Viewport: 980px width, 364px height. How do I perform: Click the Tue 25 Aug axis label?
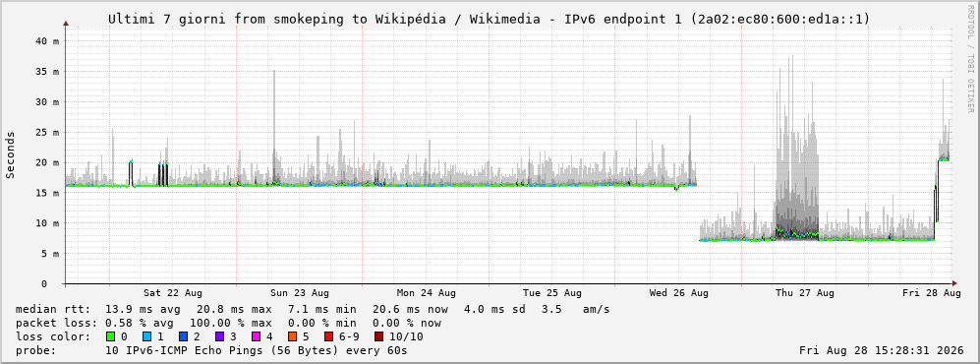552,293
